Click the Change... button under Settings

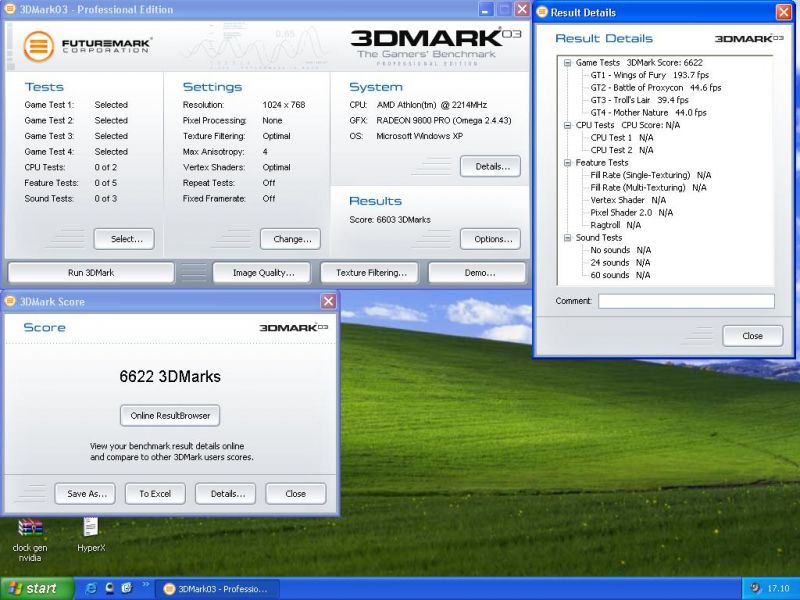pos(290,239)
